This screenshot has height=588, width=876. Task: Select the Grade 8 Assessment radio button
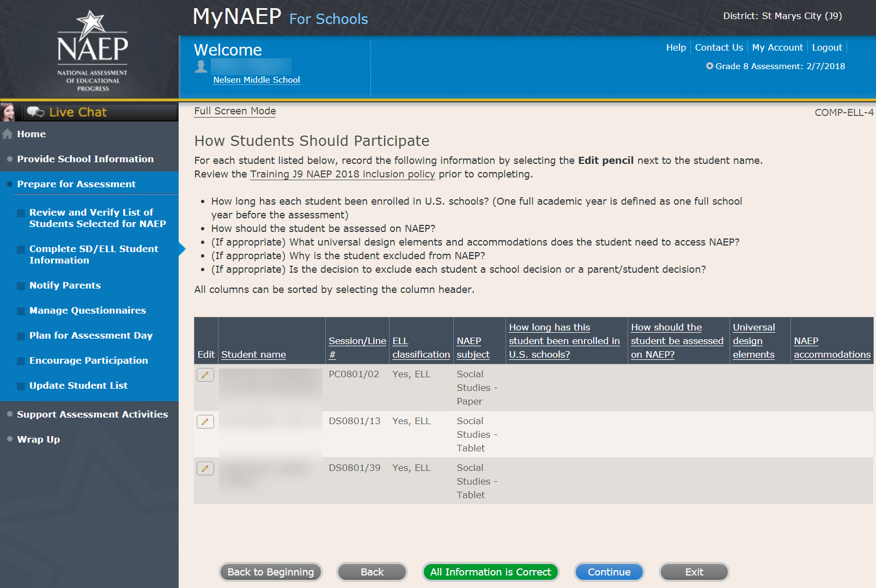click(x=709, y=66)
